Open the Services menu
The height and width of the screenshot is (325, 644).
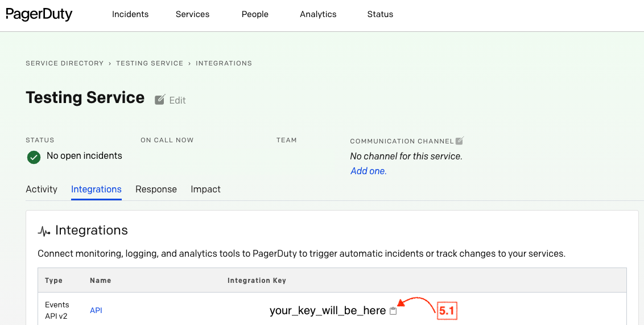pos(193,14)
